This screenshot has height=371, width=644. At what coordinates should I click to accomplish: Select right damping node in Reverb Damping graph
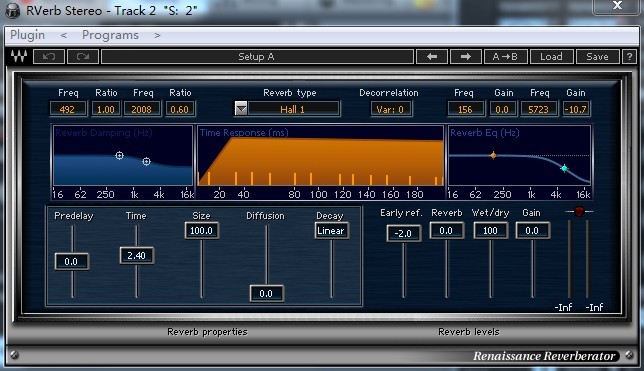point(146,161)
